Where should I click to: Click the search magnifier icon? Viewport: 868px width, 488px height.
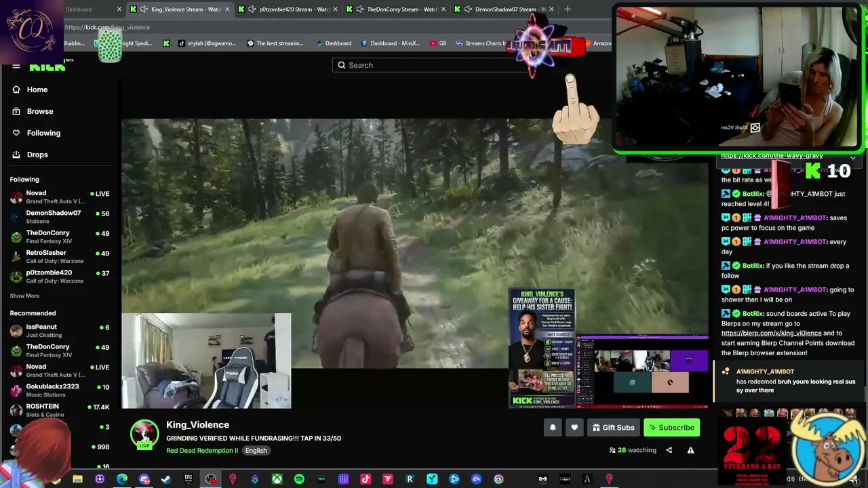pos(342,65)
